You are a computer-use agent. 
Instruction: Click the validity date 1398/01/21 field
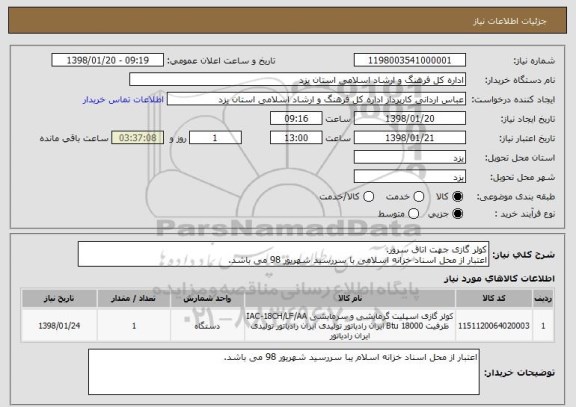click(410, 138)
